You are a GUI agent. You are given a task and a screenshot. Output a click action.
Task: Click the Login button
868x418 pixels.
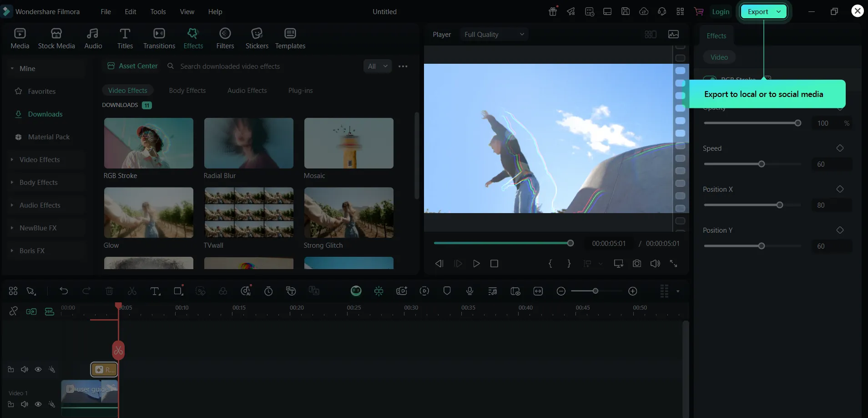[x=720, y=12]
